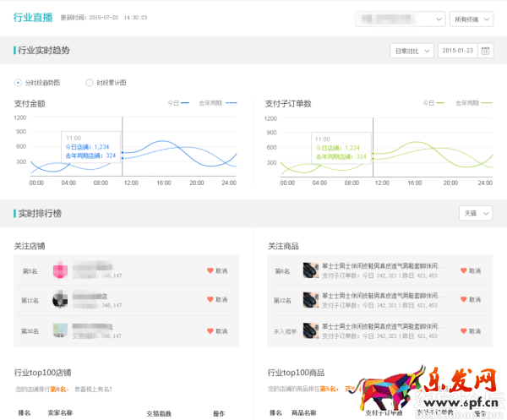Toggle 去年同期 legend in 支付子订单数 chart
507x420 pixels.
coord(473,103)
